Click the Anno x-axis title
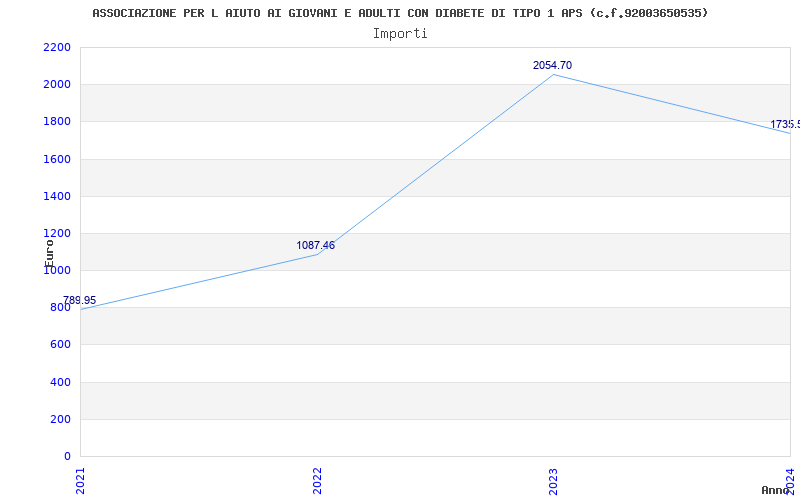 click(776, 490)
